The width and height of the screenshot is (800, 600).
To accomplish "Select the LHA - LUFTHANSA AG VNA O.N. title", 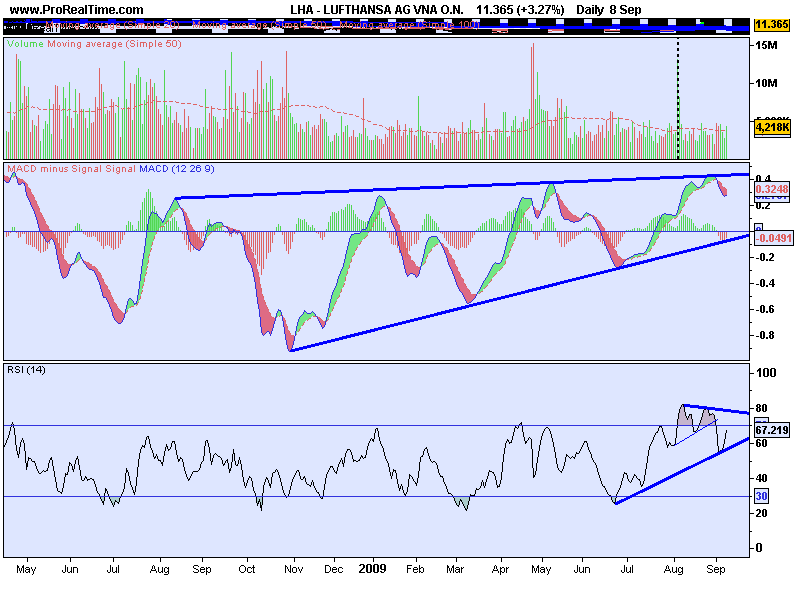I will [377, 10].
